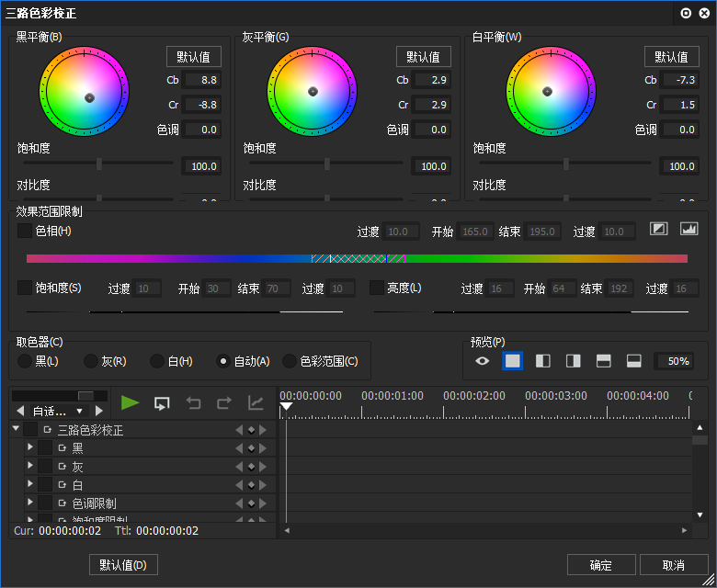Enable the 亮度(L) checkbox
This screenshot has width=717, height=588.
click(x=376, y=288)
